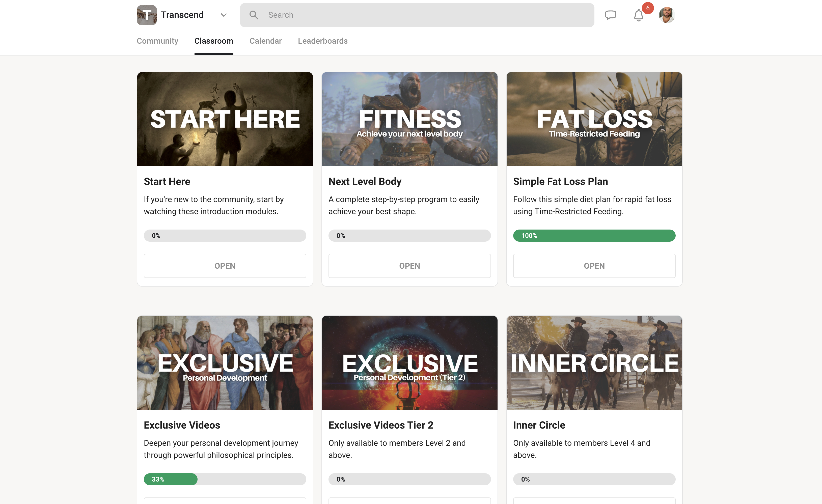Image resolution: width=822 pixels, height=504 pixels.
Task: Focus the Search input field
Action: click(x=417, y=15)
